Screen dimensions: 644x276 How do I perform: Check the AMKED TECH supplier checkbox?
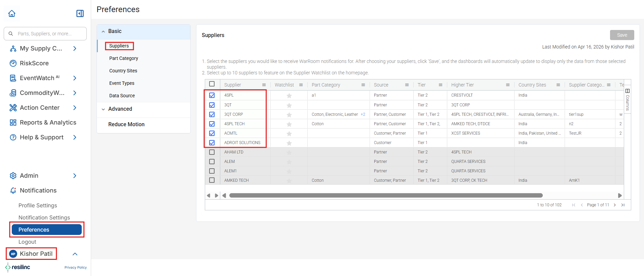click(212, 180)
